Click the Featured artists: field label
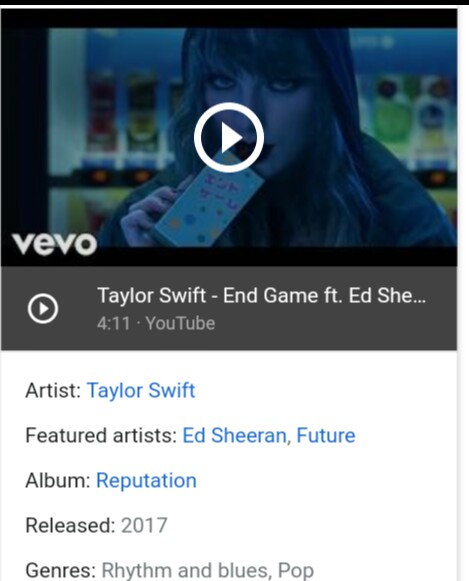Screen dimensions: 469x581 (101, 435)
